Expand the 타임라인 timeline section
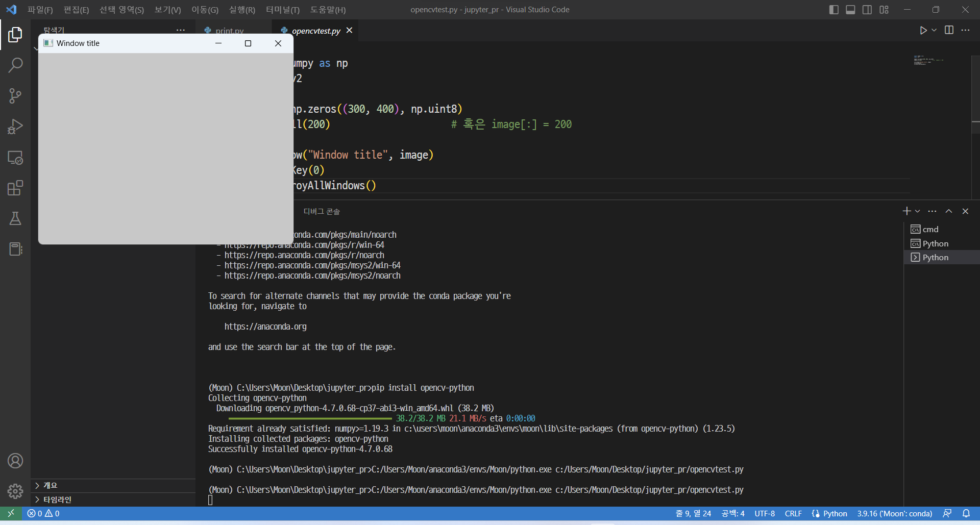The height and width of the screenshot is (525, 980). point(57,499)
